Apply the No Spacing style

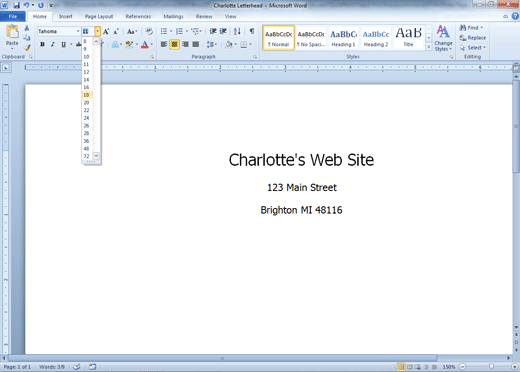[311, 38]
